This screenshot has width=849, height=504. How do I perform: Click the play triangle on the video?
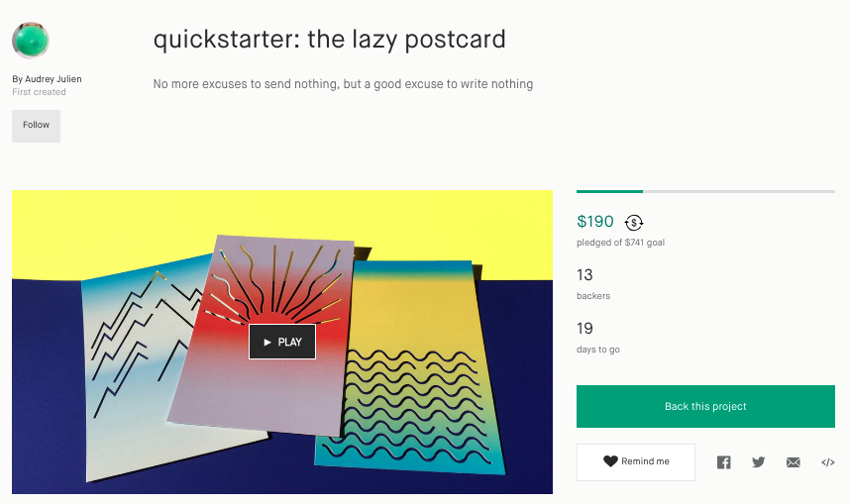coord(266,343)
